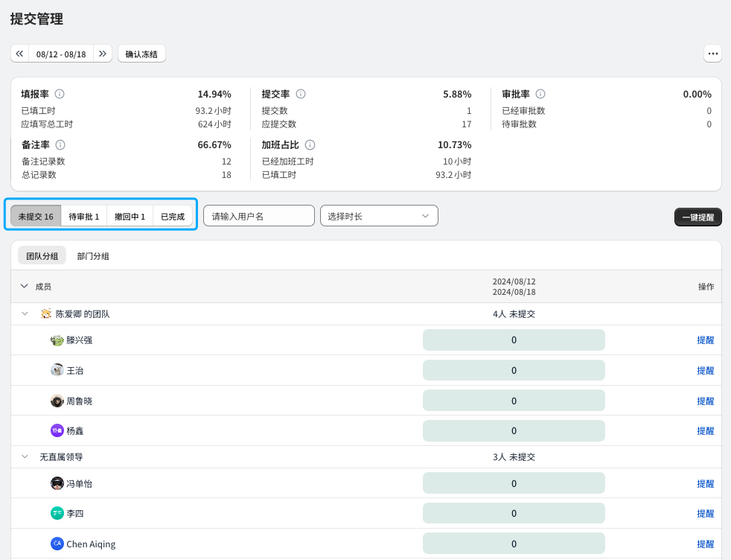This screenshot has width=731, height=560.
Task: Go to the previous week with the double-left arrow
Action: (19, 54)
